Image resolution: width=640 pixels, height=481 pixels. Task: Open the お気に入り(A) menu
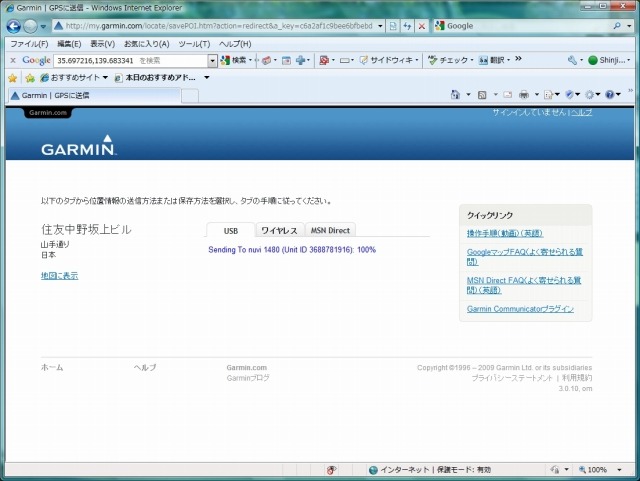tap(147, 44)
